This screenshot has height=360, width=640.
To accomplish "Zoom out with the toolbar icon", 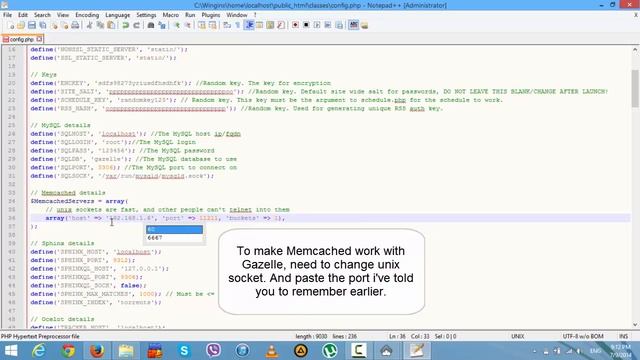I will [187, 25].
